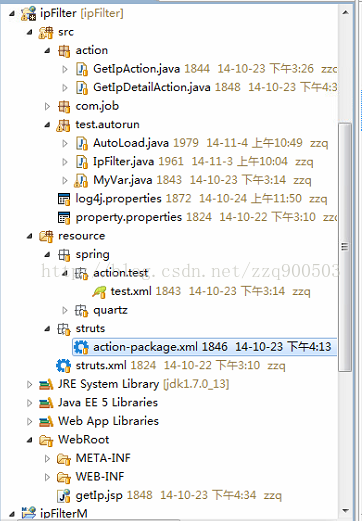The width and height of the screenshot is (362, 521).
Task: Click the Web App Libraries icon
Action: tap(46, 422)
